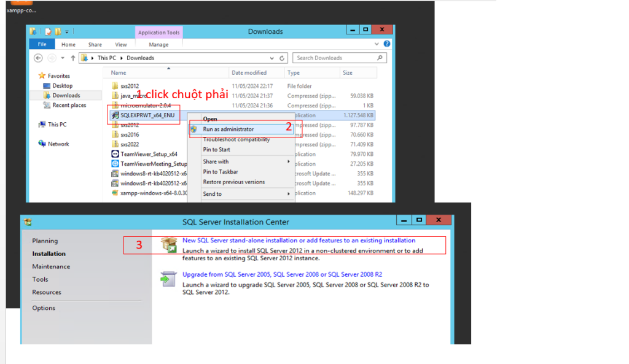Screen dimensions: 629x364
Task: Sort files by Date modified column
Action: click(249, 72)
